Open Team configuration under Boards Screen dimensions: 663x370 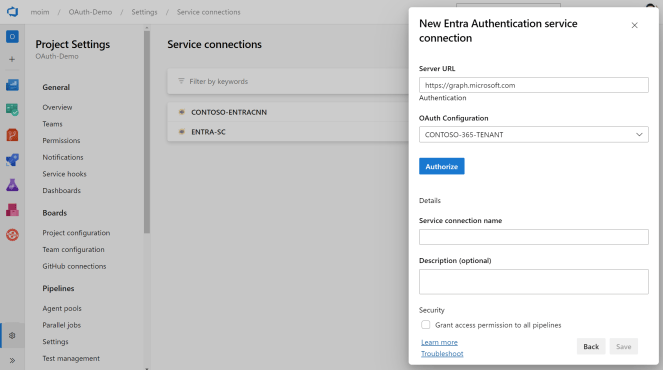click(x=73, y=249)
